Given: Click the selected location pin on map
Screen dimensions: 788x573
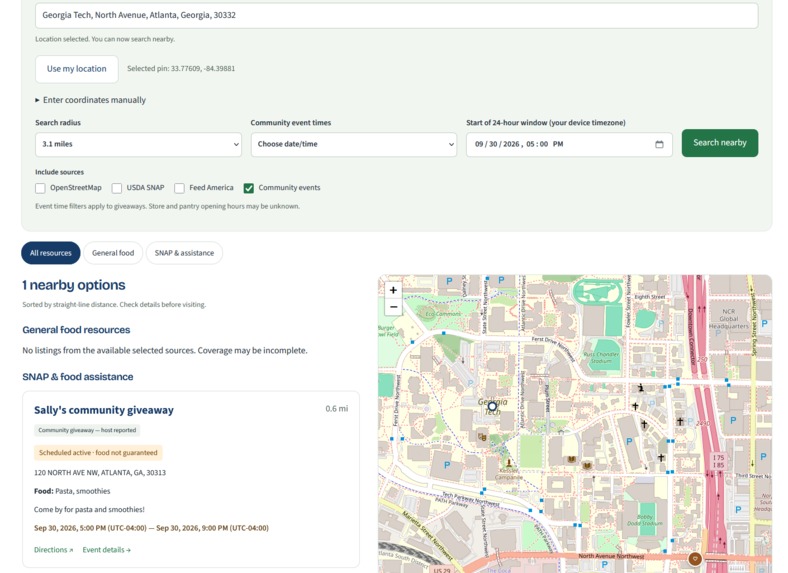Looking at the screenshot, I should (492, 406).
